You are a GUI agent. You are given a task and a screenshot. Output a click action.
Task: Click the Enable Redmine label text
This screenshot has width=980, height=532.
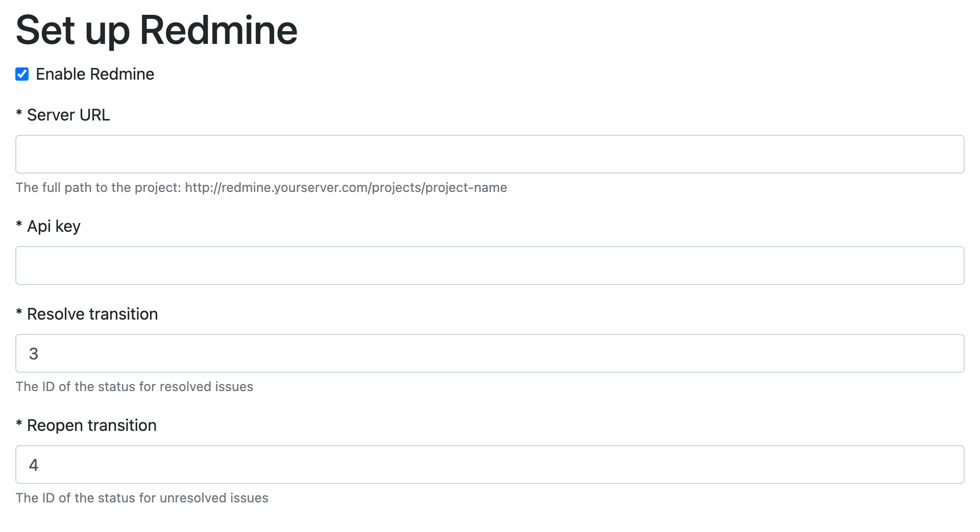(94, 74)
